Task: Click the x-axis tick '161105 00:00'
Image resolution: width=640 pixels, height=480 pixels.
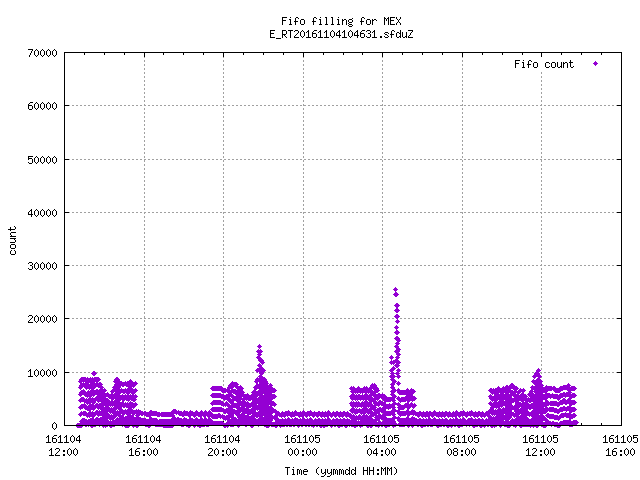Action: 302,446
